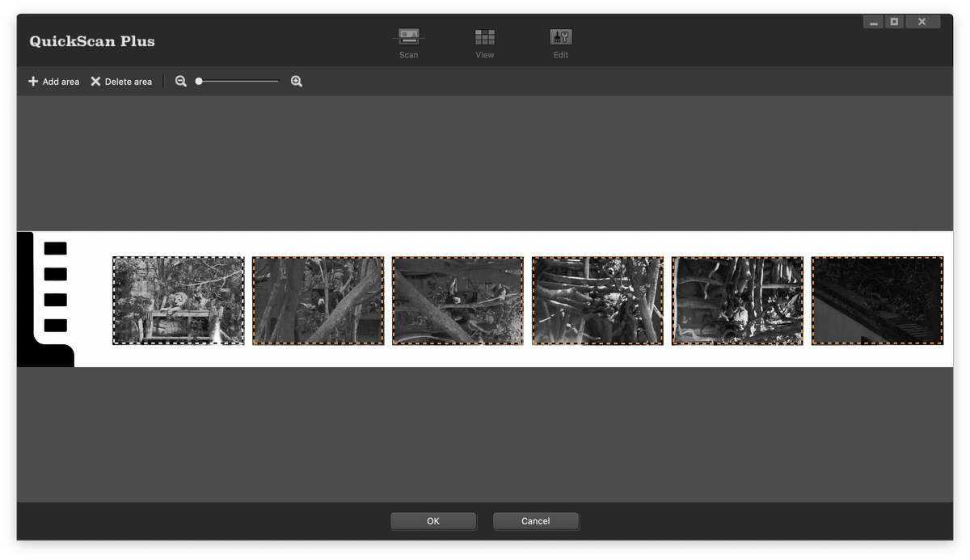
Task: Switch to the View mode icon
Action: coord(485,37)
